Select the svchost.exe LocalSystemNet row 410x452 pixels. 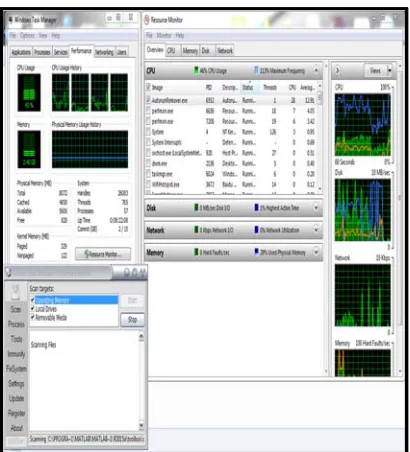click(x=232, y=153)
